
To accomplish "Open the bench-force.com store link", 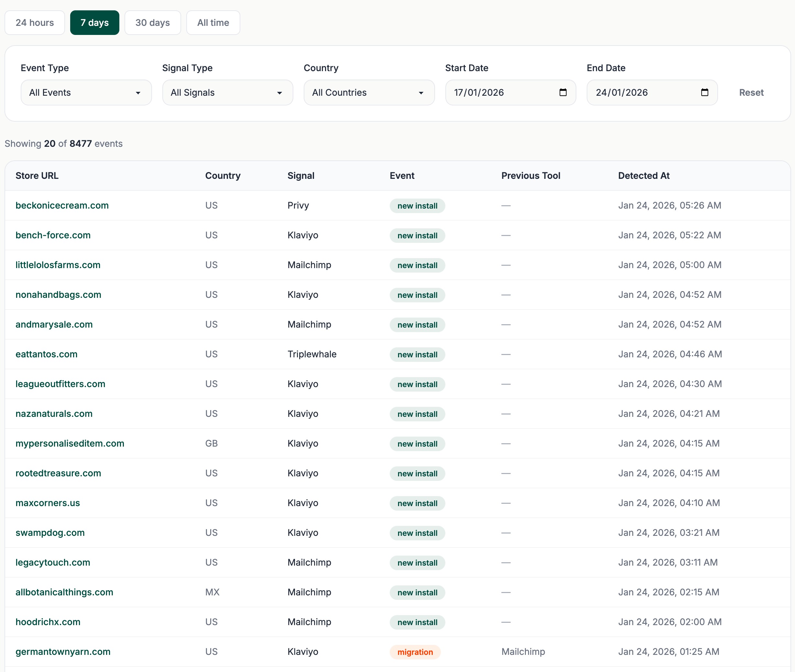I will [53, 235].
